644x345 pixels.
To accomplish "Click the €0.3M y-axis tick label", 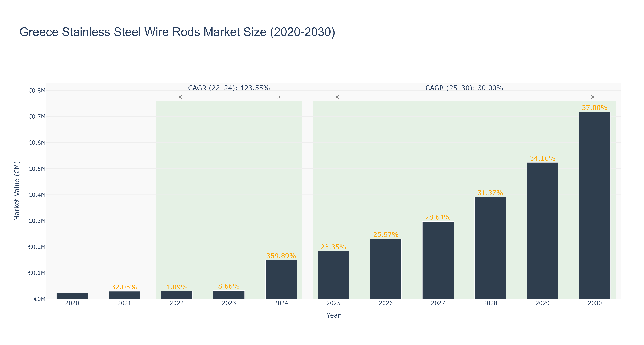I will 37,221.
